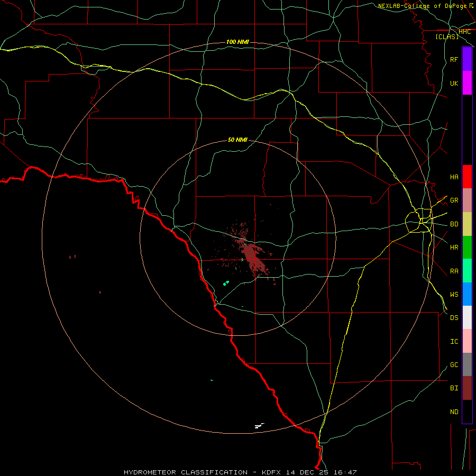
Task: Click the RF purple legend swatch
Action: pos(467,59)
